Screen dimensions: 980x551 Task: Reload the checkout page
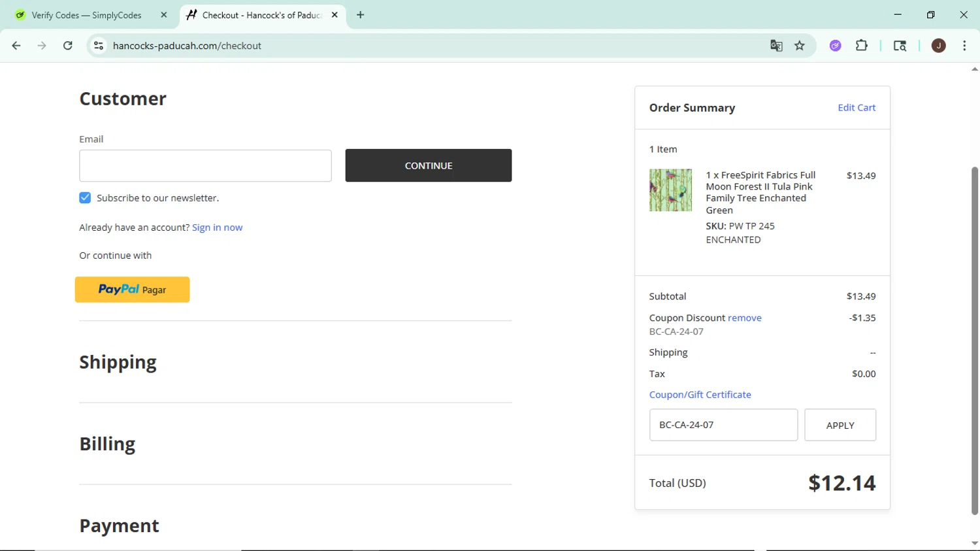[x=68, y=46]
